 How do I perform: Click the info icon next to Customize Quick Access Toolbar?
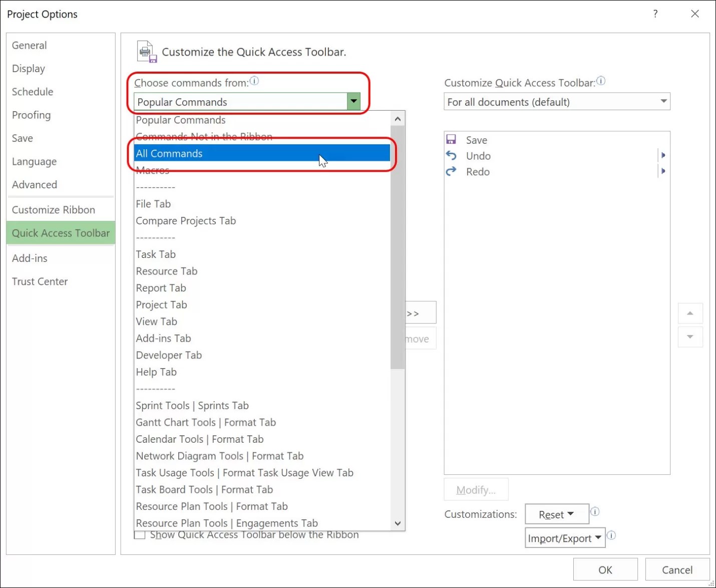click(601, 80)
